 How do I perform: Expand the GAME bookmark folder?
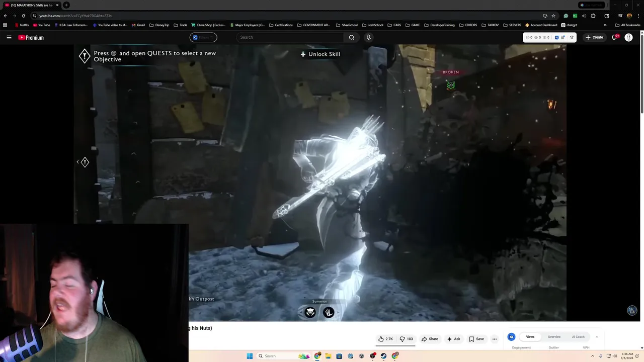click(x=413, y=25)
